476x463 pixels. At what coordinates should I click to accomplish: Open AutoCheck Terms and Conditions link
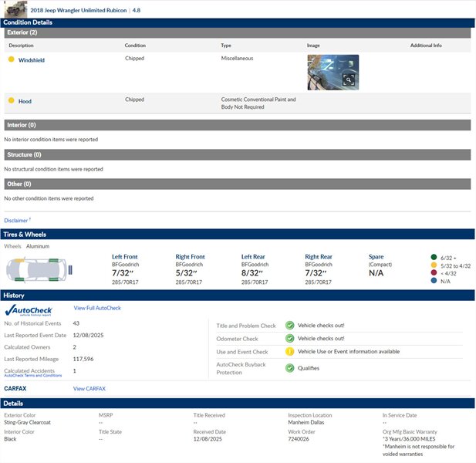pyautogui.click(x=32, y=376)
